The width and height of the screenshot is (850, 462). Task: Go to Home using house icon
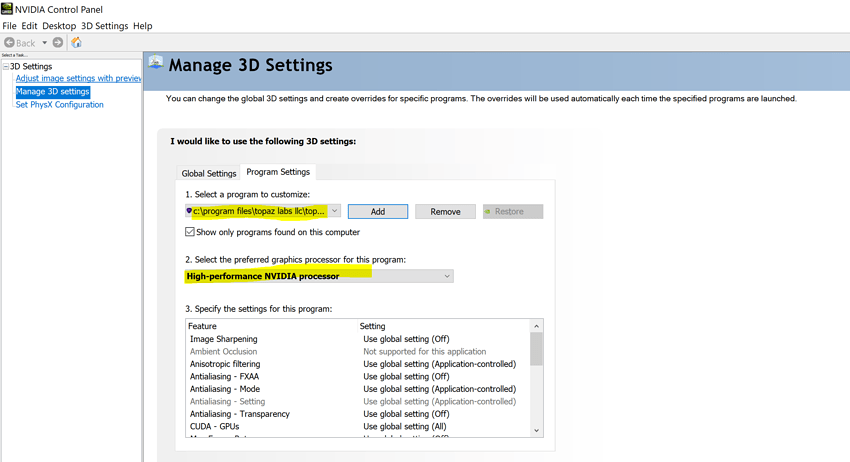point(76,42)
